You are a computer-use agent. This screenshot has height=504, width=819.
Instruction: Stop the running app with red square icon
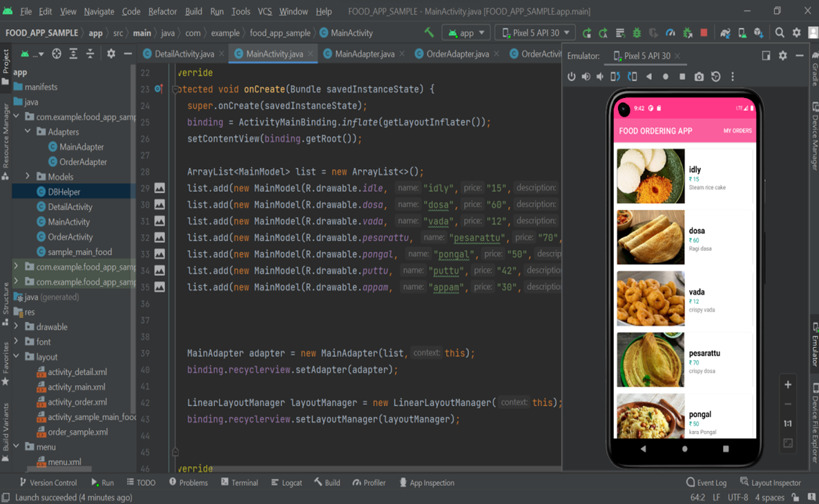[x=704, y=32]
